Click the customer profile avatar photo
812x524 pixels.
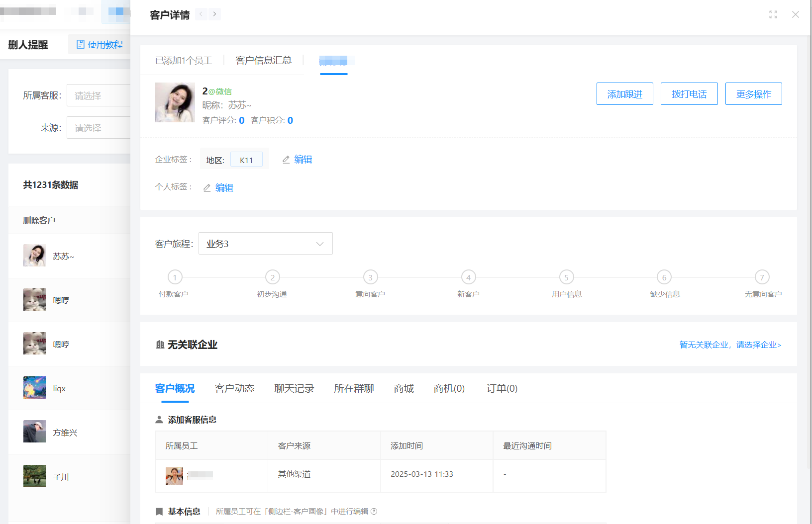click(175, 102)
